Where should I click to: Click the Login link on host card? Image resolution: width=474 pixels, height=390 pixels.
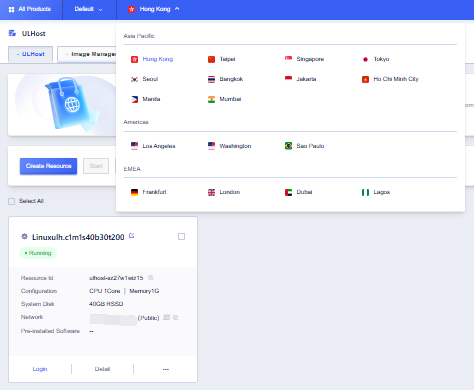[x=40, y=369]
